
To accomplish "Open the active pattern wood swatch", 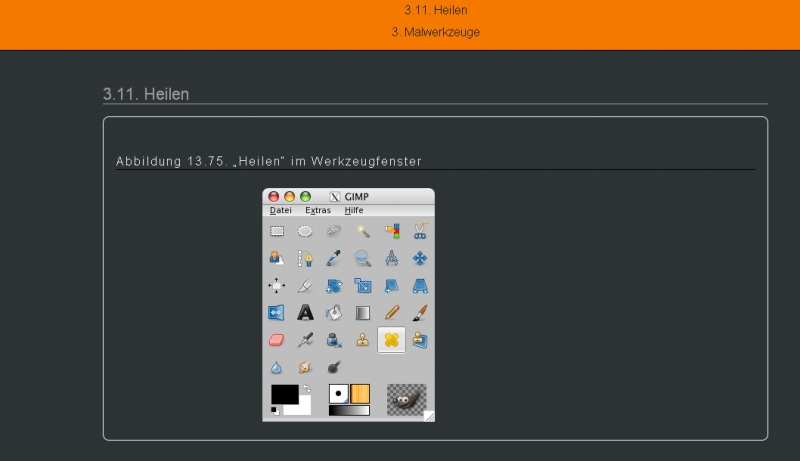I will [360, 394].
